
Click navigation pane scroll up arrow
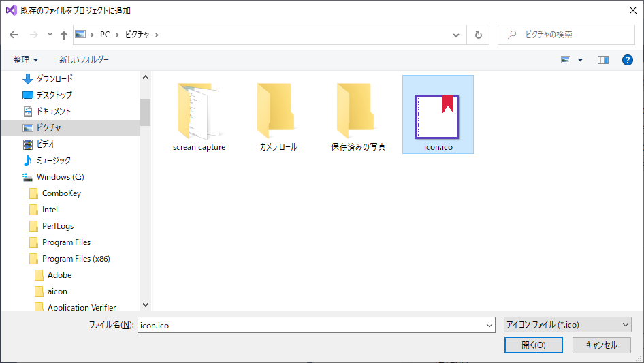pos(145,77)
